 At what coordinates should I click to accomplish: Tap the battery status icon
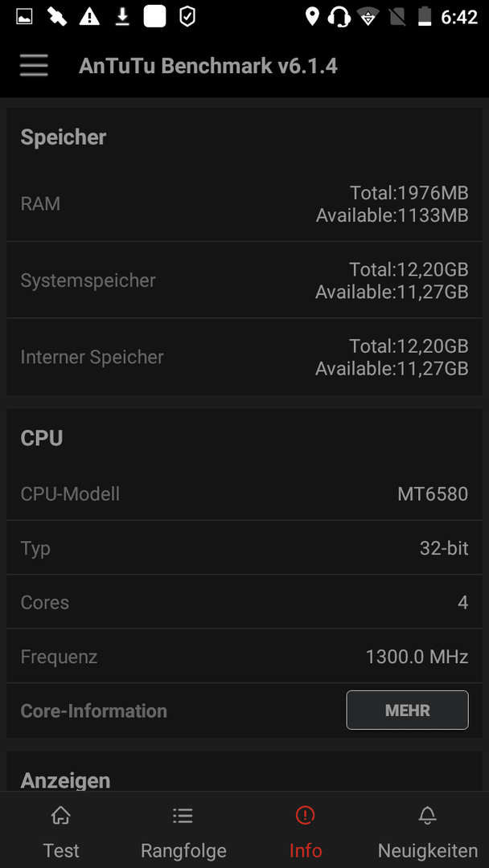point(425,17)
